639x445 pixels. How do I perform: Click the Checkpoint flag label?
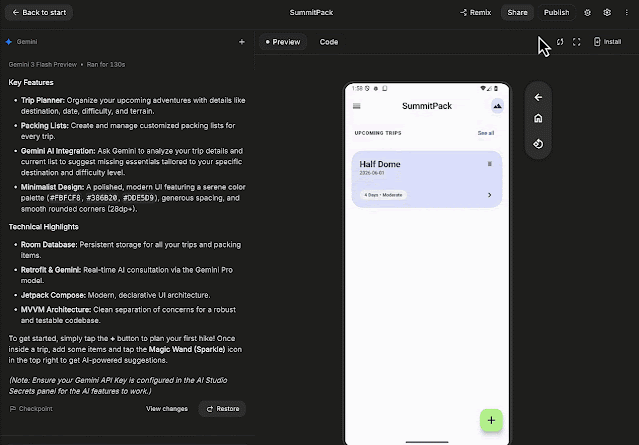(31, 409)
